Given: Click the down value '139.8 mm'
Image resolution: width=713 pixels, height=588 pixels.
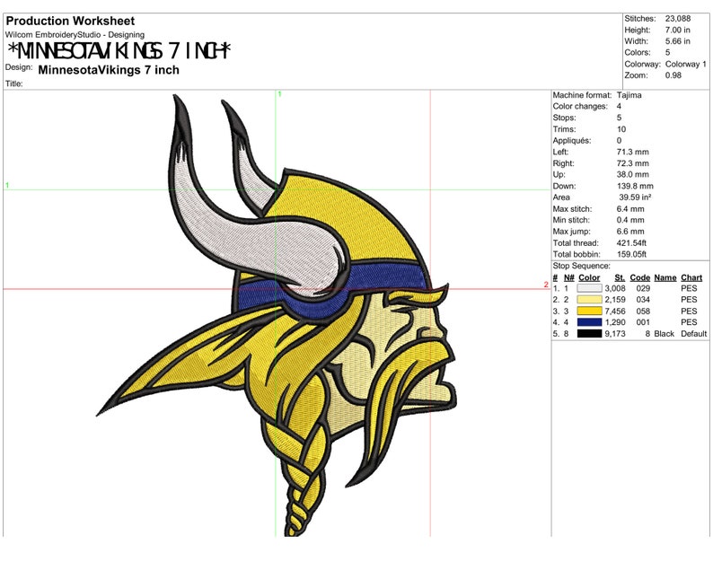Looking at the screenshot, I should point(635,186).
